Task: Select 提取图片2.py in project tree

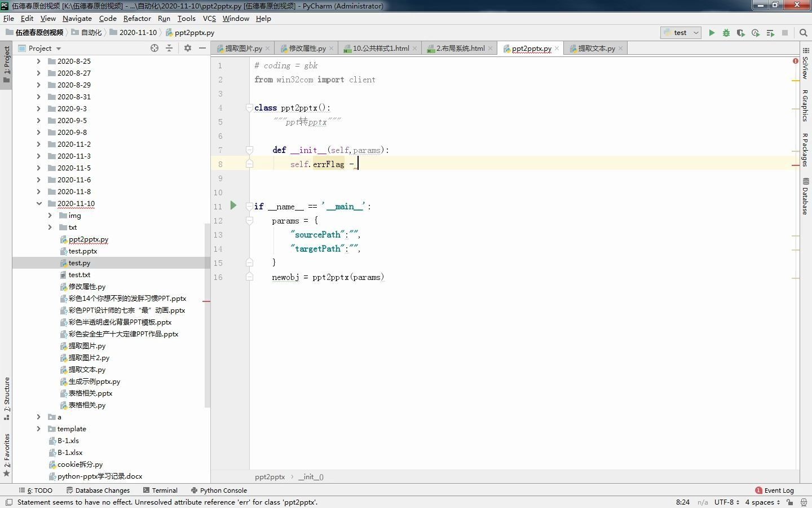Action: [x=89, y=357]
